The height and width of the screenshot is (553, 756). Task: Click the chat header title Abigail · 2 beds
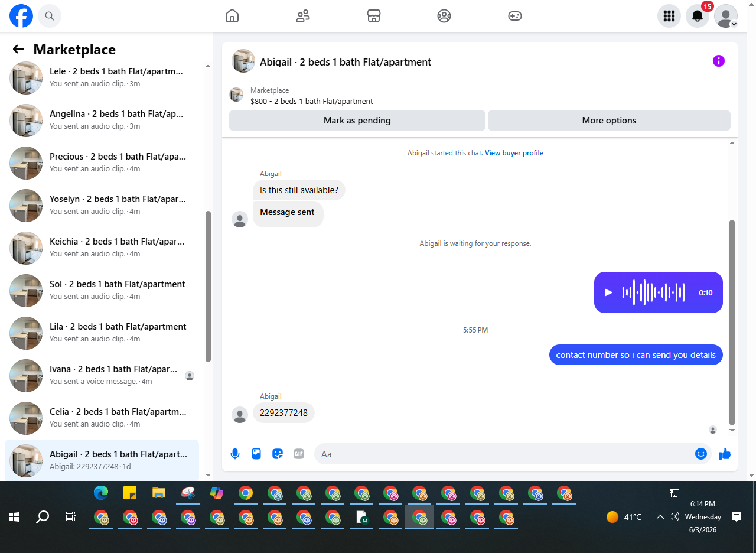[346, 62]
